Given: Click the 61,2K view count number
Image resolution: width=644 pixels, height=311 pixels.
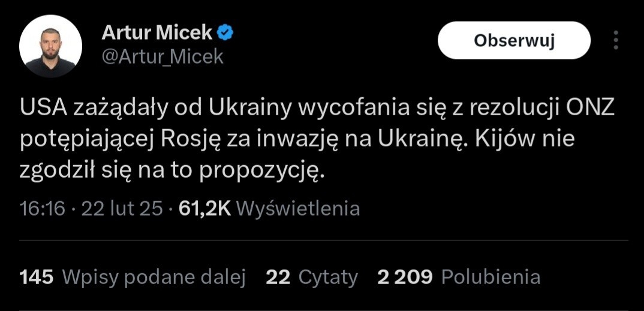Looking at the screenshot, I should (204, 208).
